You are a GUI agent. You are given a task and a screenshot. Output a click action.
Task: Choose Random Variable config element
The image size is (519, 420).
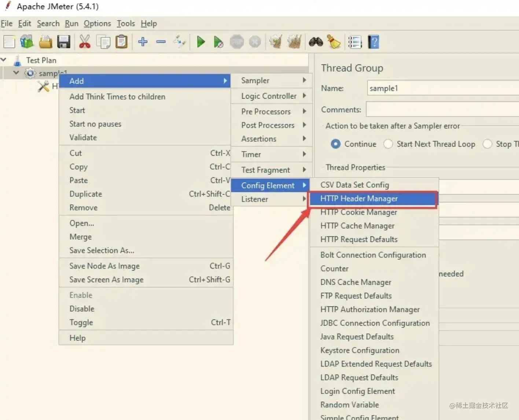click(x=374, y=405)
